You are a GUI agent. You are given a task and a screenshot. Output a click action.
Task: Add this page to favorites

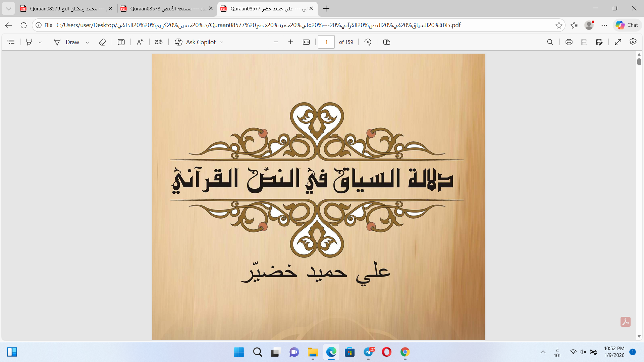tap(559, 25)
